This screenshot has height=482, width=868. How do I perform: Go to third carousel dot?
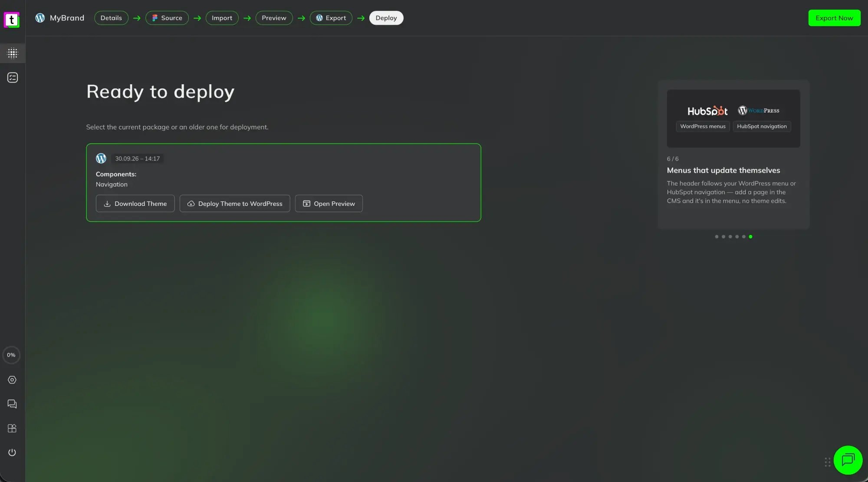tap(730, 237)
